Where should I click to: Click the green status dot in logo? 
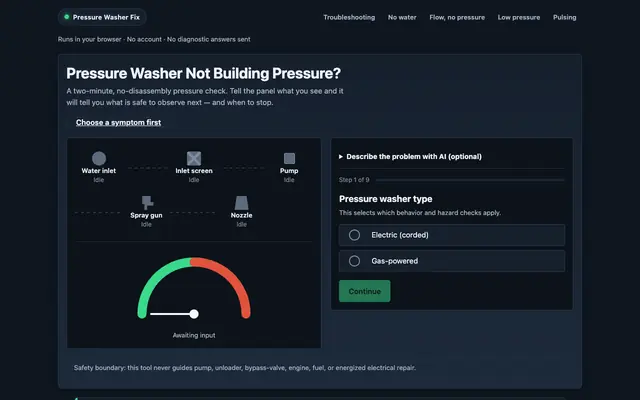[67, 17]
